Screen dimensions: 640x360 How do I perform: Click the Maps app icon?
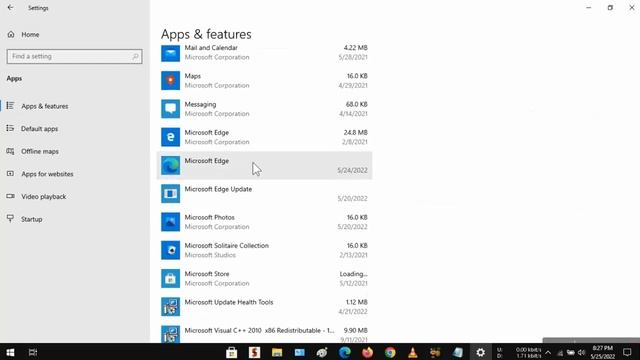tap(170, 80)
